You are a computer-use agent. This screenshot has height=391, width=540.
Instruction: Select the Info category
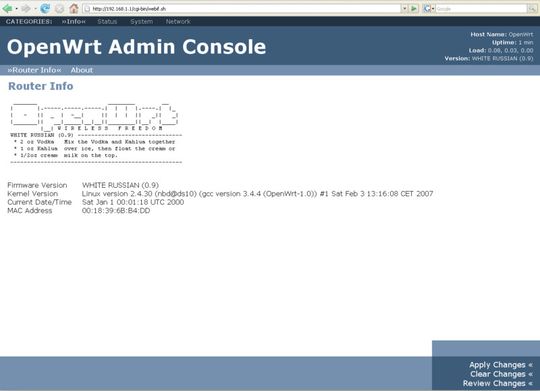74,21
